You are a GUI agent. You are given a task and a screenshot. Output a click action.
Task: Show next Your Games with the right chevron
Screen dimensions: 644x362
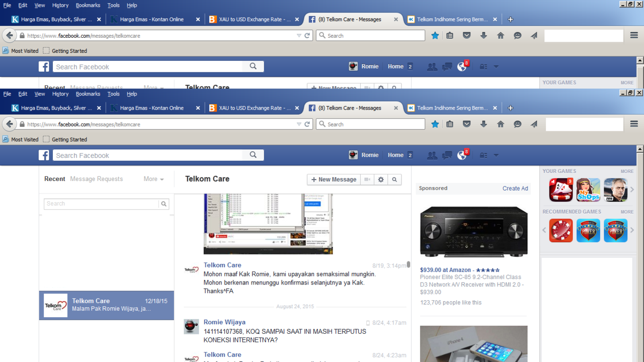632,190
